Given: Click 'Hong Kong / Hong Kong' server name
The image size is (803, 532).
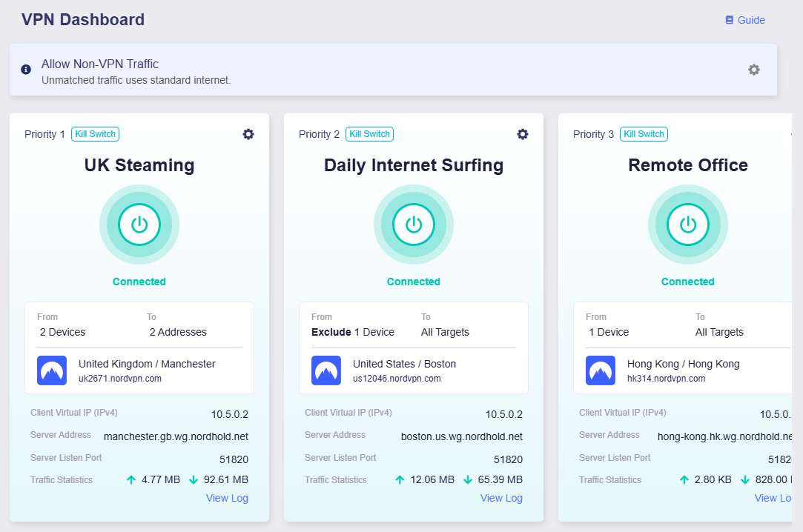Looking at the screenshot, I should point(683,364).
